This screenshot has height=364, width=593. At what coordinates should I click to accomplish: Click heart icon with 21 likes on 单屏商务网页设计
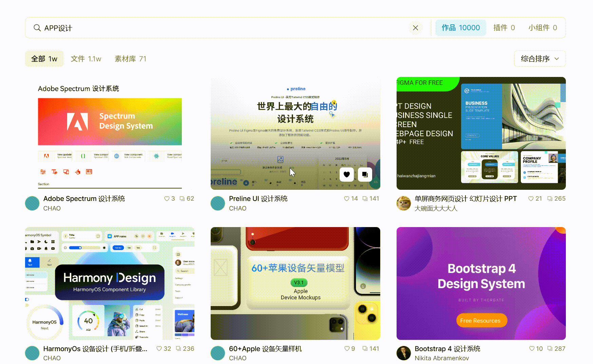point(531,199)
